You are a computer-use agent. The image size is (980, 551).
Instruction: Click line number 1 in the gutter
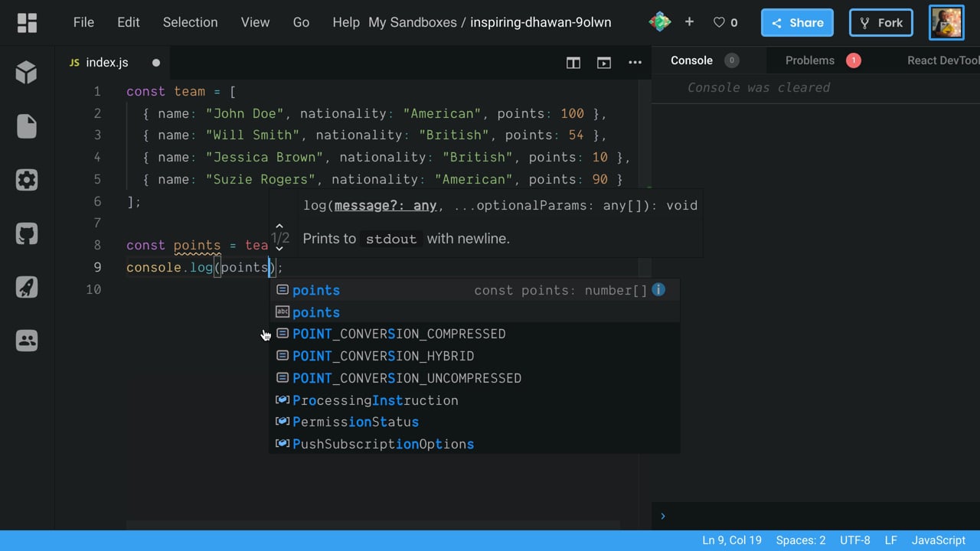tap(97, 92)
